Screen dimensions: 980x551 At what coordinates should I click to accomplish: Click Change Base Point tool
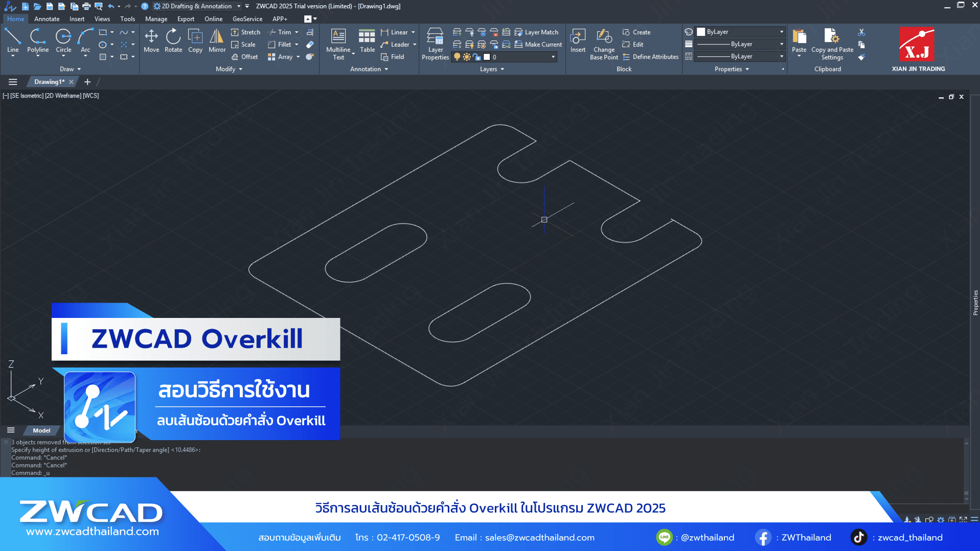point(604,44)
